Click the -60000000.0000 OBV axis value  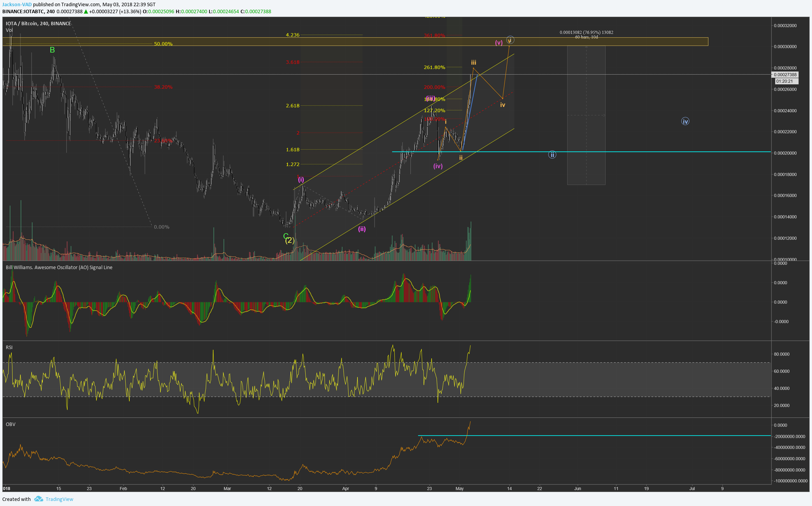point(789,459)
